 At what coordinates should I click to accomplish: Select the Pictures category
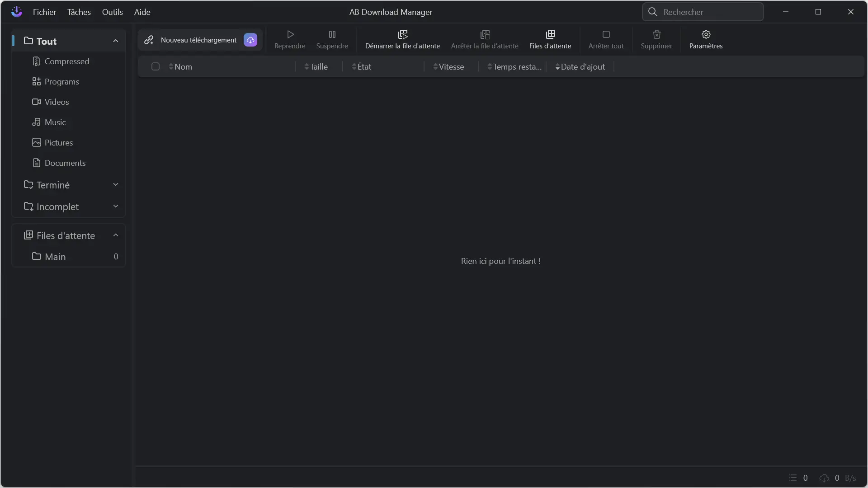(69, 143)
